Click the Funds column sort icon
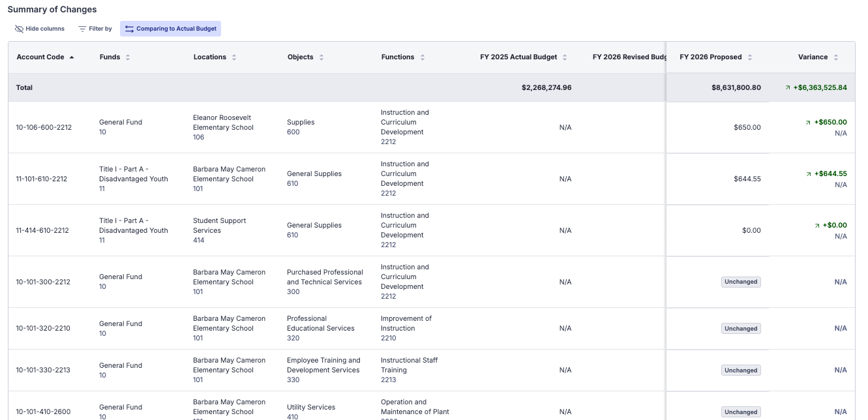 [x=128, y=57]
